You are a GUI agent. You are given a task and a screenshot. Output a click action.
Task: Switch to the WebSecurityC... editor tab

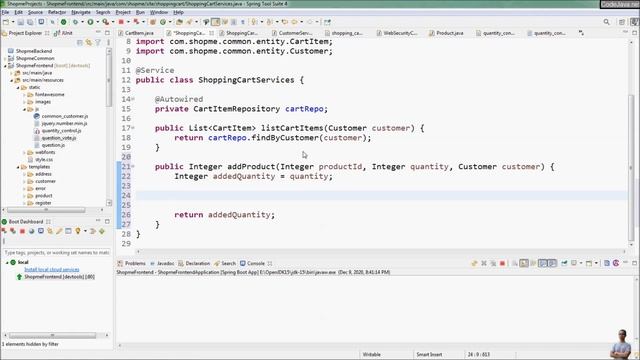click(x=397, y=33)
